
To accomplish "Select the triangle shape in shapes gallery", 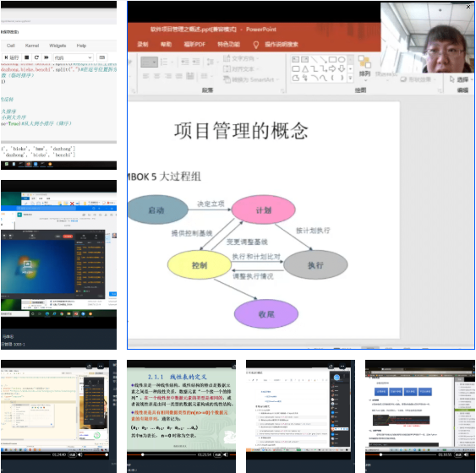I will pos(305,68).
